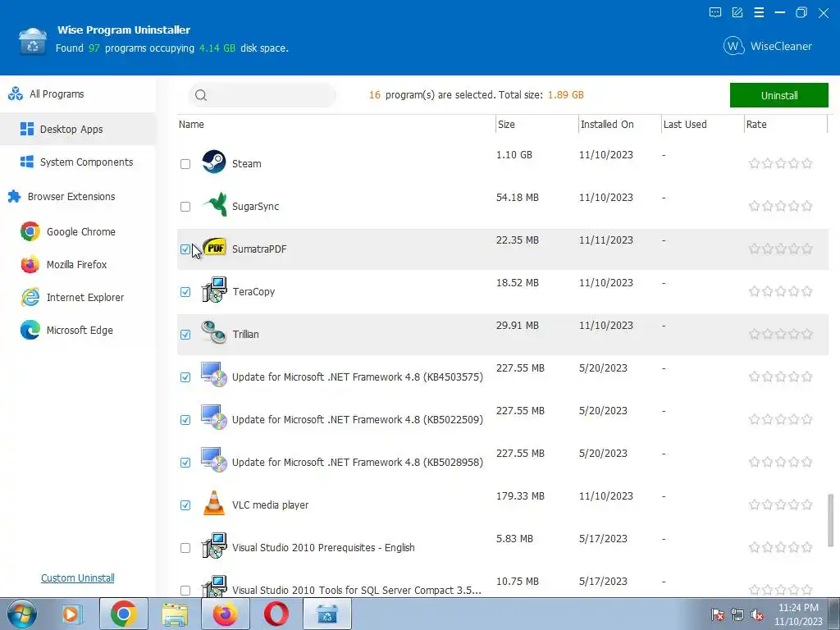Check the Steam checkbox
This screenshot has height=630, width=840.
[x=185, y=164]
